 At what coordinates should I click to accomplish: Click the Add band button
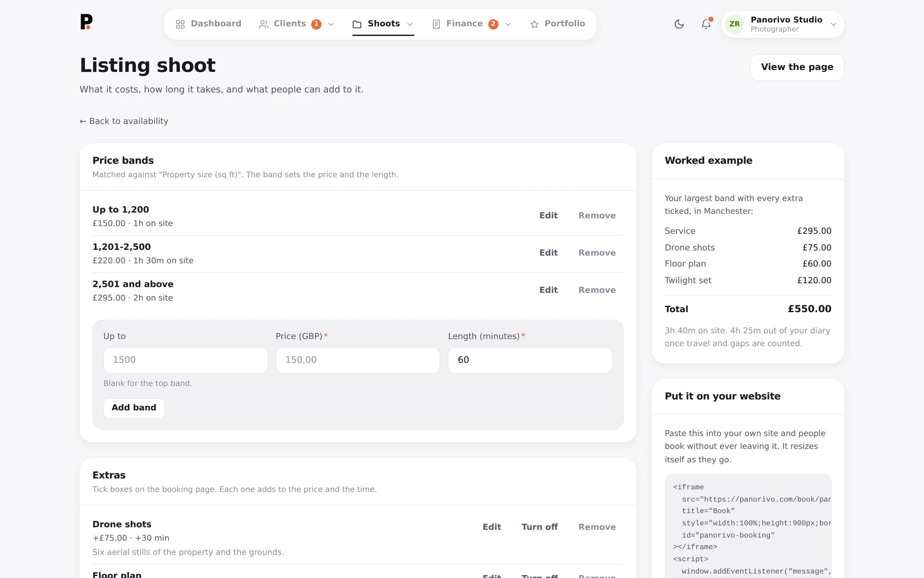tap(134, 408)
